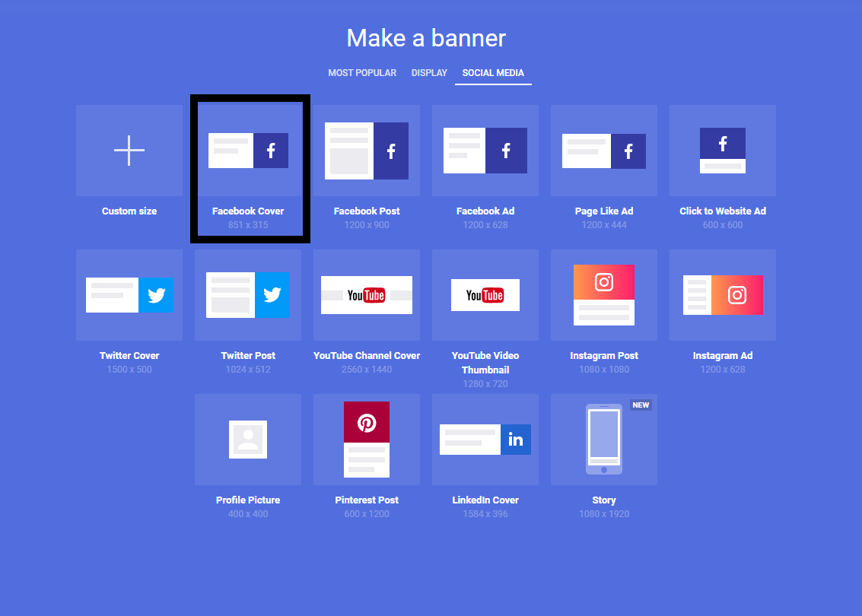Click the NEW badge on Story
Image resolution: width=862 pixels, height=616 pixels.
click(641, 405)
